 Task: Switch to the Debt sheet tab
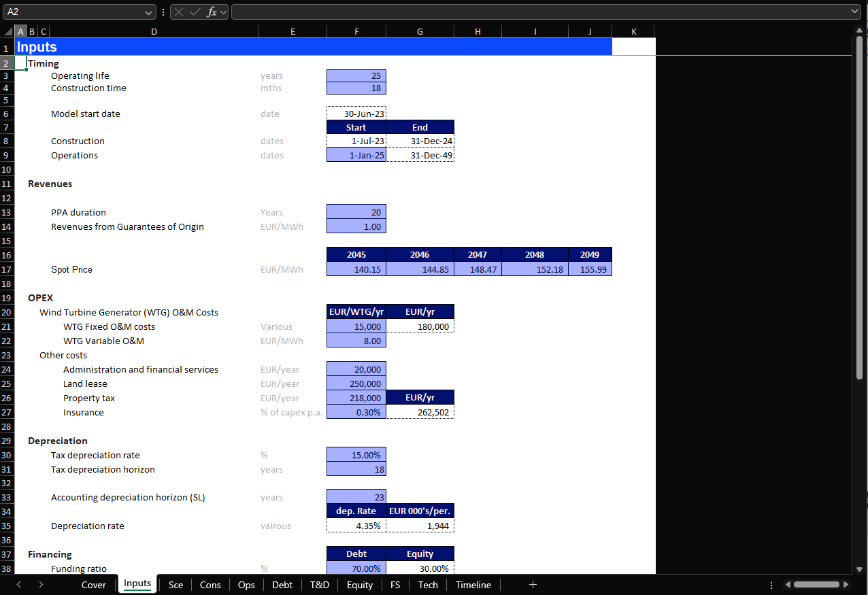(282, 585)
